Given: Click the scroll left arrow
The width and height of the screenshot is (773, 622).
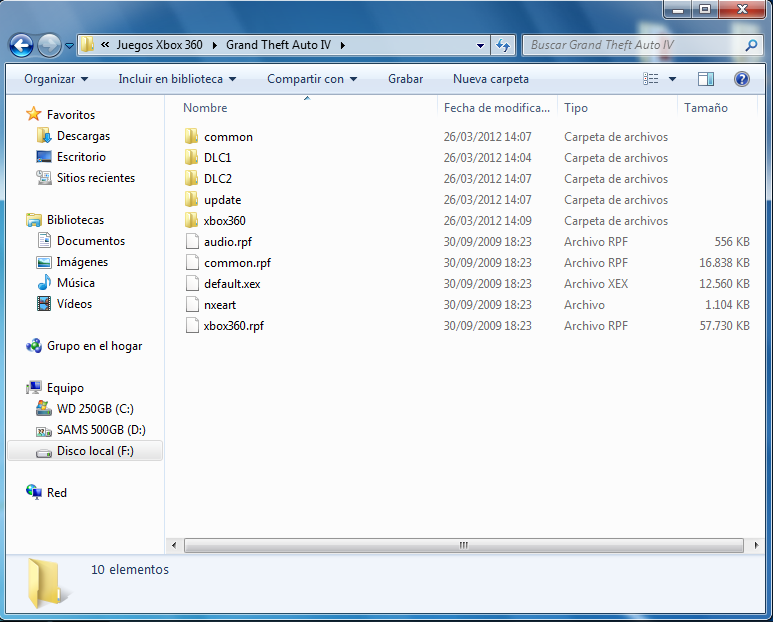Looking at the screenshot, I should pos(174,545).
